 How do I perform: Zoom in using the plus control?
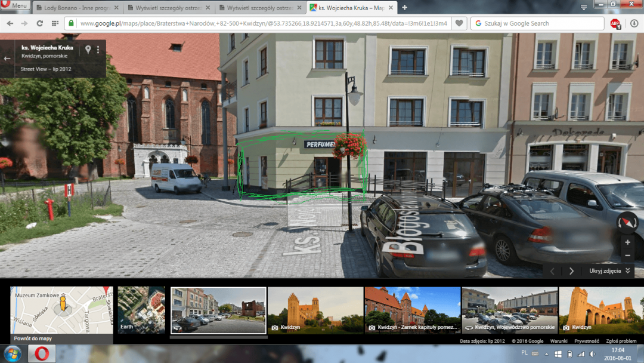(627, 242)
